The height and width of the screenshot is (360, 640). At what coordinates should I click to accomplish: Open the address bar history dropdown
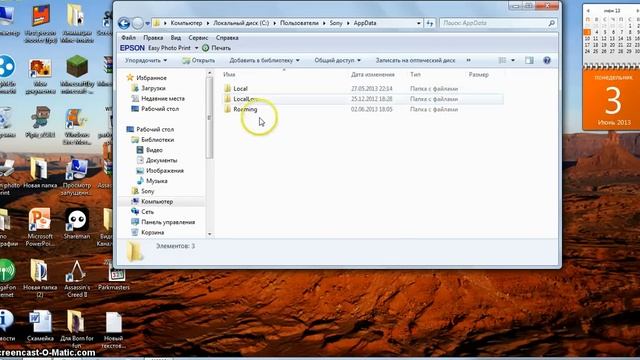point(418,23)
